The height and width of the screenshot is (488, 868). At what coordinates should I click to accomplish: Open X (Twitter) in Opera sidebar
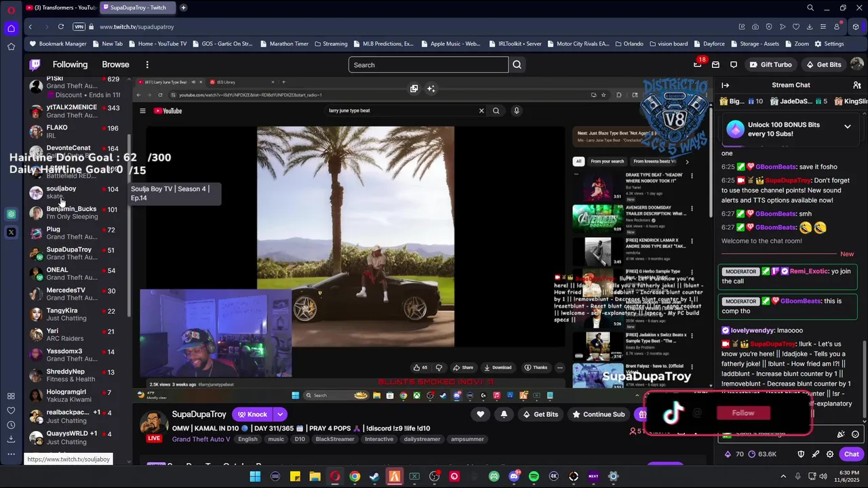click(x=11, y=232)
